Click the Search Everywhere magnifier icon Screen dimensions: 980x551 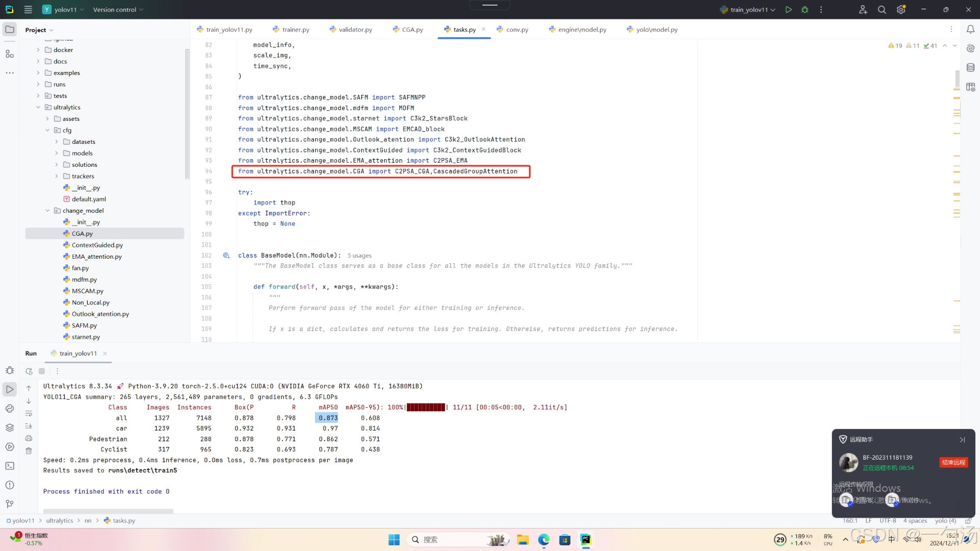click(x=881, y=10)
